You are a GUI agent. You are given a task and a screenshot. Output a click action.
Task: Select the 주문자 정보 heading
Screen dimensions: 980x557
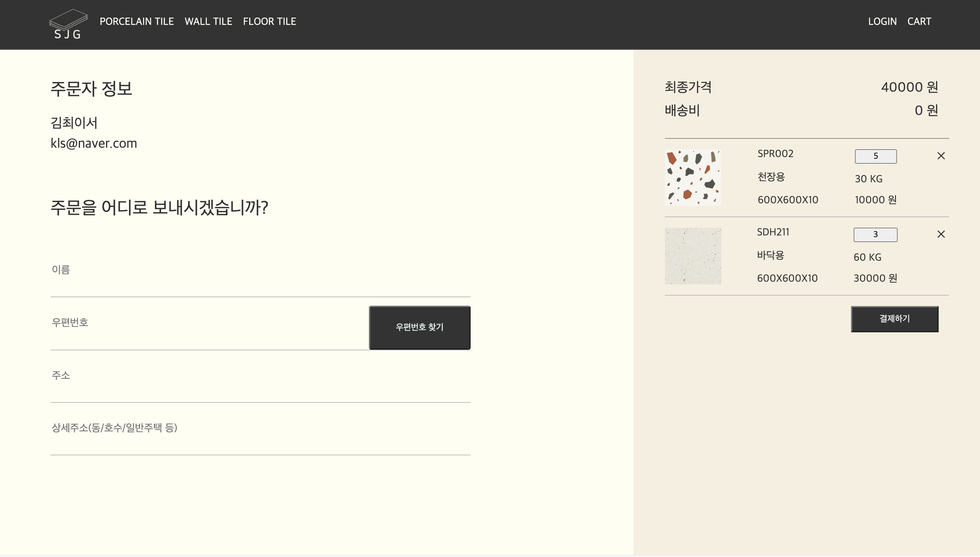[92, 89]
